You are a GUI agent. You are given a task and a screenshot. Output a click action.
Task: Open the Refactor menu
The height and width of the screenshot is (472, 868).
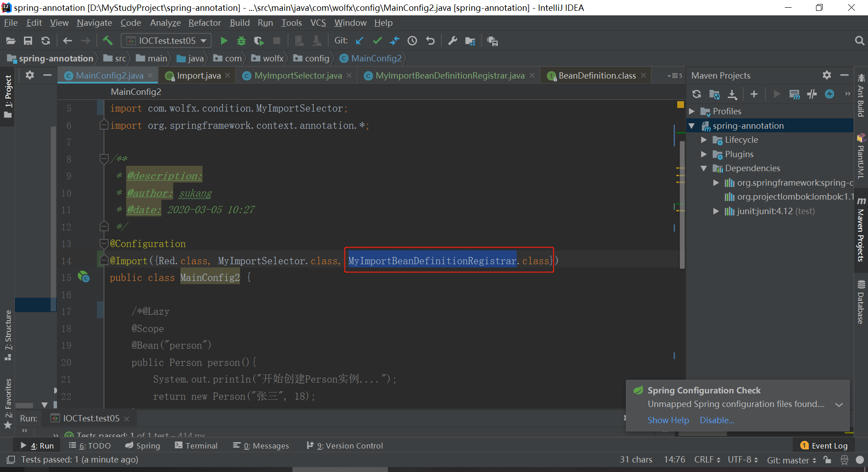pyautogui.click(x=205, y=23)
